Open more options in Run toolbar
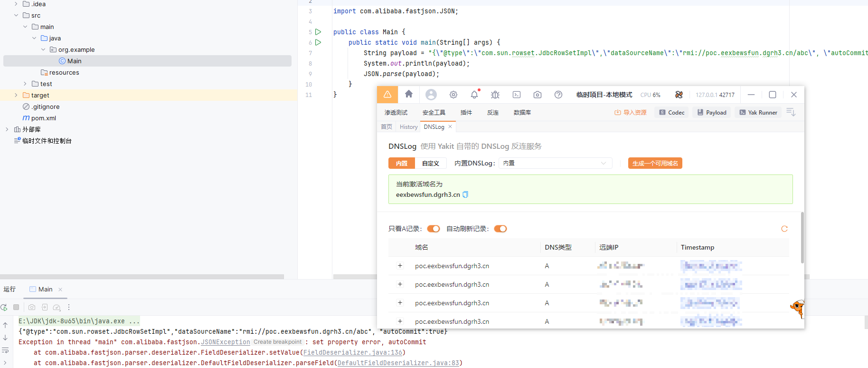 click(69, 307)
